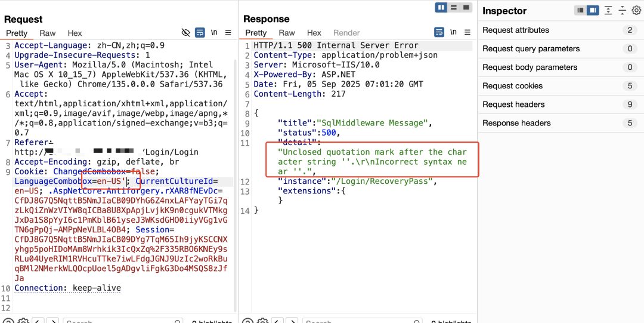Switch the Request view to Hex tab
644x323 pixels.
click(x=75, y=33)
